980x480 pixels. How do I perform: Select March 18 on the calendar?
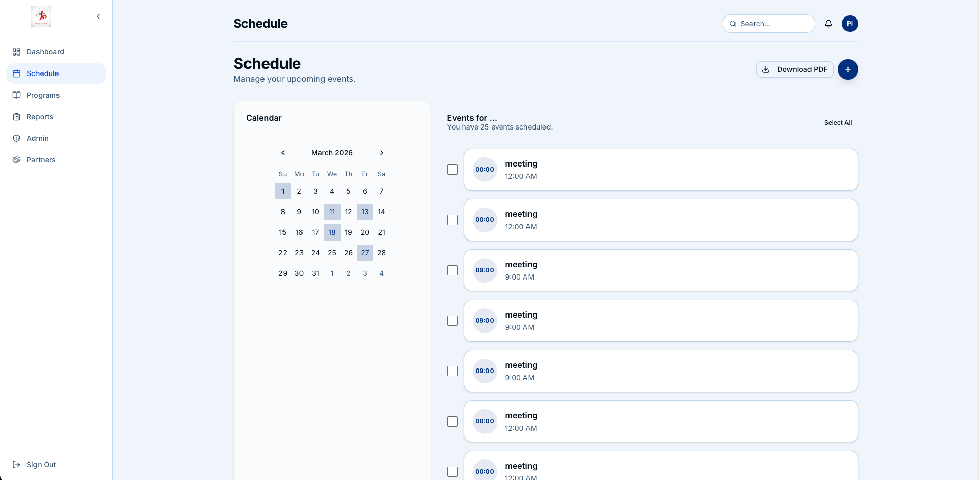pos(332,232)
